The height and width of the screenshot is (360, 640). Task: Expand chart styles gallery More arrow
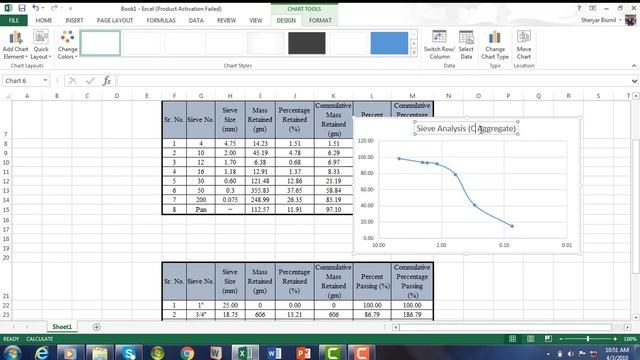click(413, 53)
